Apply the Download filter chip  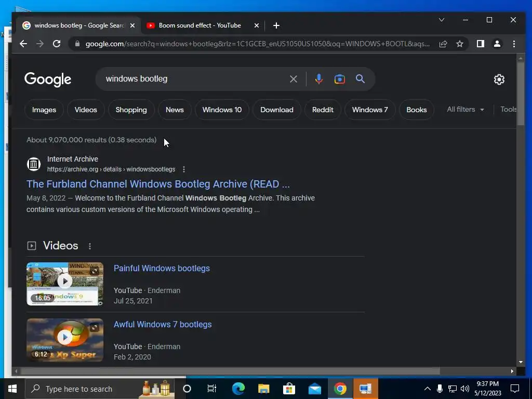point(277,110)
